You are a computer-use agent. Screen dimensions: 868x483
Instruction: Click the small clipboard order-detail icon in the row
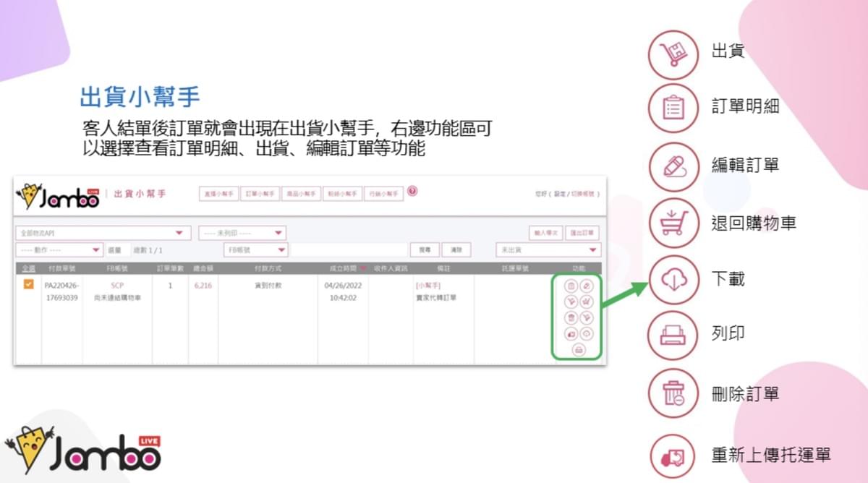[x=571, y=286]
